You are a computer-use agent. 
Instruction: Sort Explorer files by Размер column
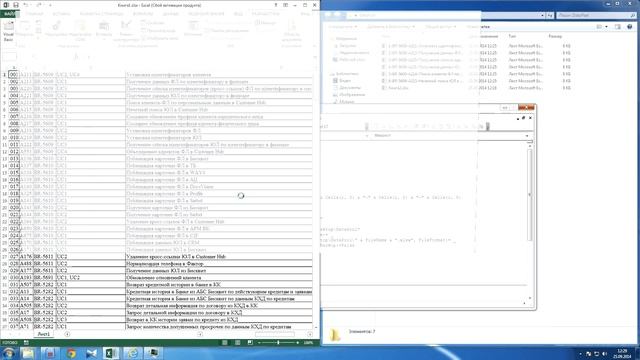(555, 36)
